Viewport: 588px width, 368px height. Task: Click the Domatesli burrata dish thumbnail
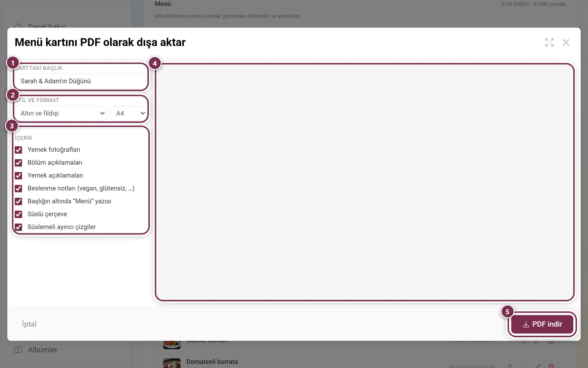click(x=171, y=363)
